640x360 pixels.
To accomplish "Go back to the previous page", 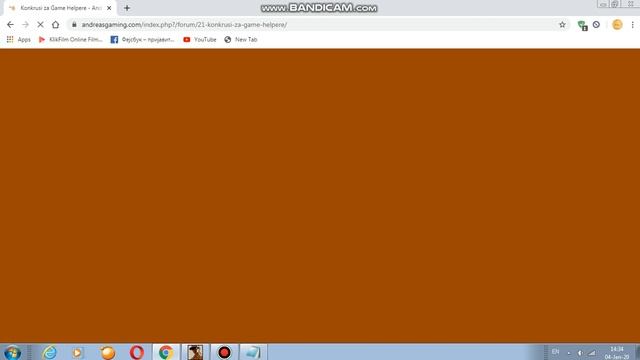I will point(10,24).
